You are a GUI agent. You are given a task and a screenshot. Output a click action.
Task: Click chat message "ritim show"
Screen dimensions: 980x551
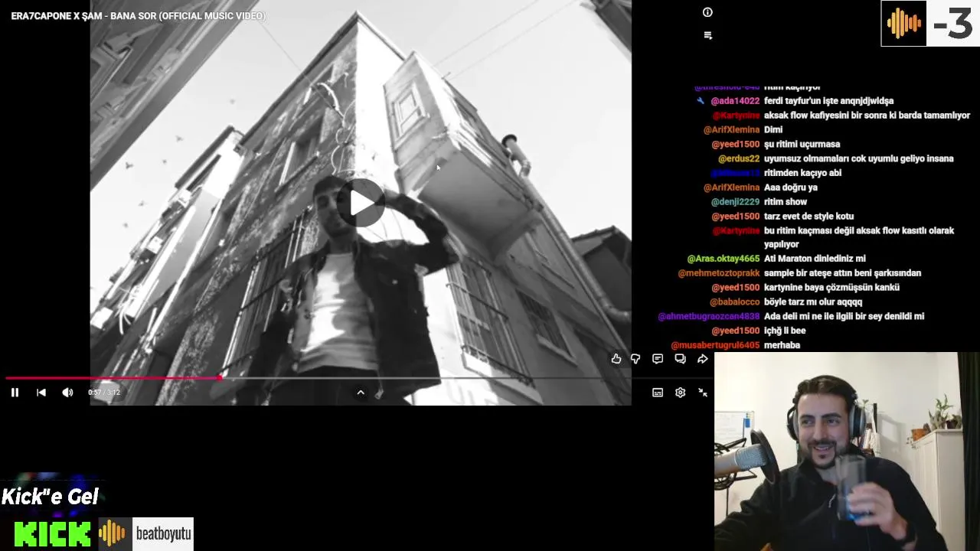(x=786, y=202)
